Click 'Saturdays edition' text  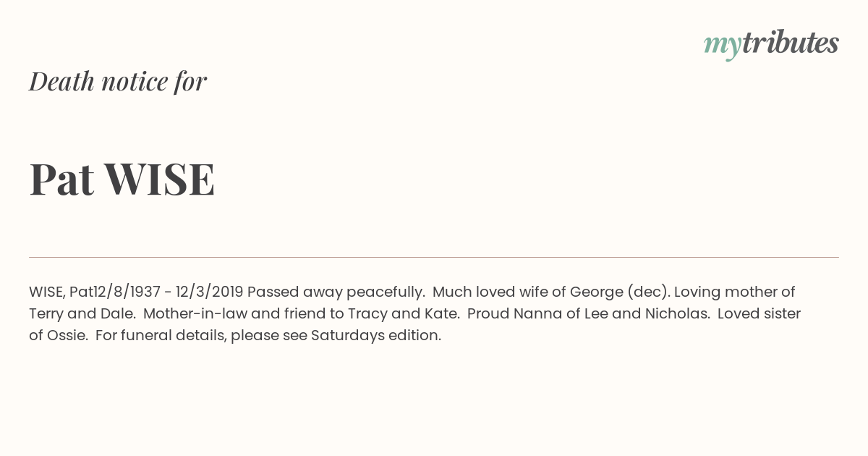point(375,336)
